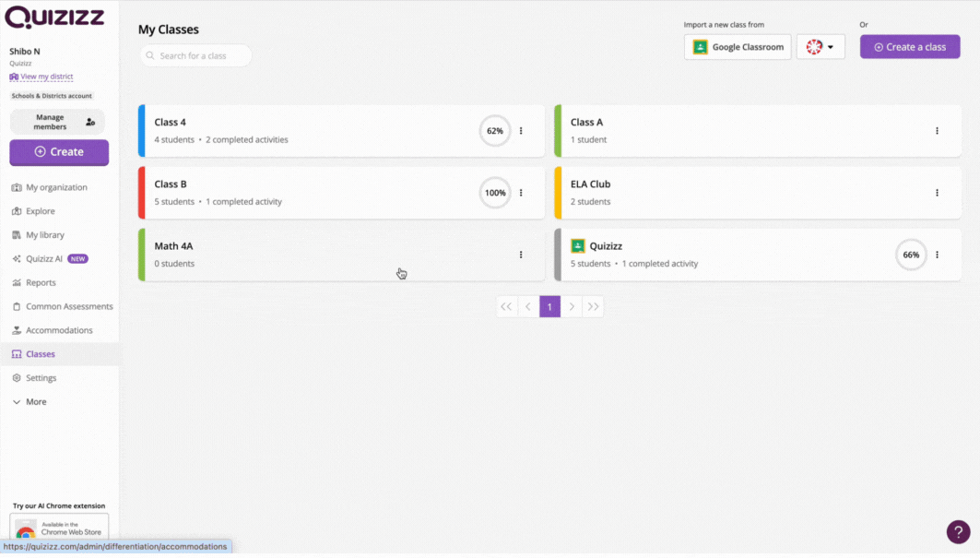
Task: Go to the last page of classes
Action: (x=593, y=306)
